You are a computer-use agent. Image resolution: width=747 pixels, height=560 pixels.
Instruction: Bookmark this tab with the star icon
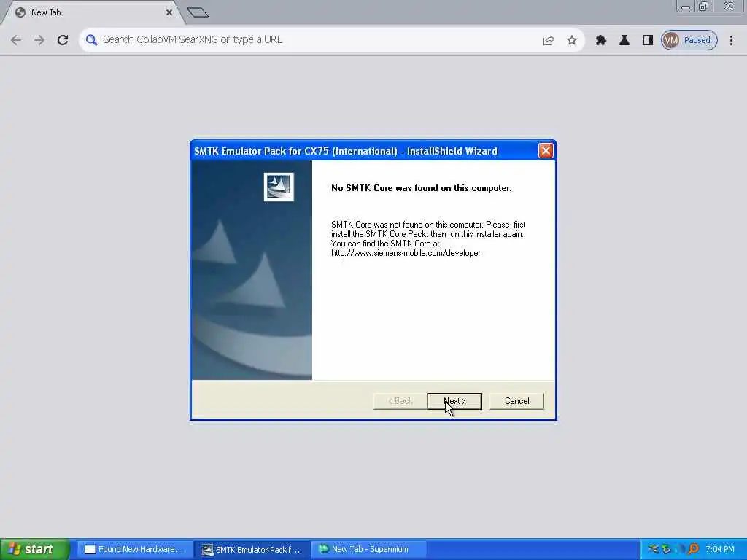coord(572,41)
